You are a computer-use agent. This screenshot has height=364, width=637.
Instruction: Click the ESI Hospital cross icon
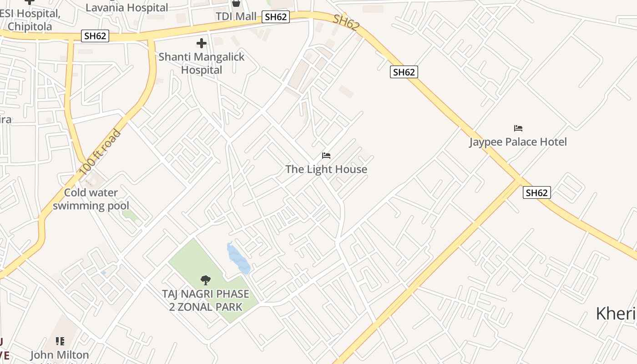pos(30,2)
